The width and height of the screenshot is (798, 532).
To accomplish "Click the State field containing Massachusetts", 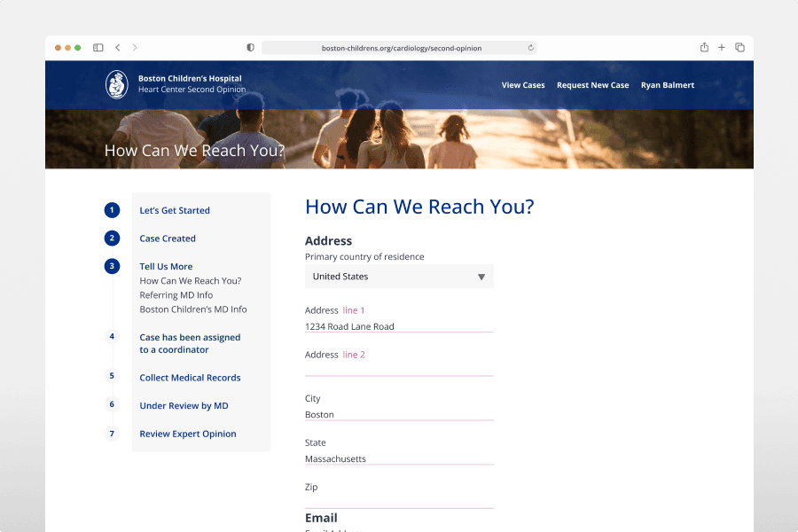I will click(399, 458).
